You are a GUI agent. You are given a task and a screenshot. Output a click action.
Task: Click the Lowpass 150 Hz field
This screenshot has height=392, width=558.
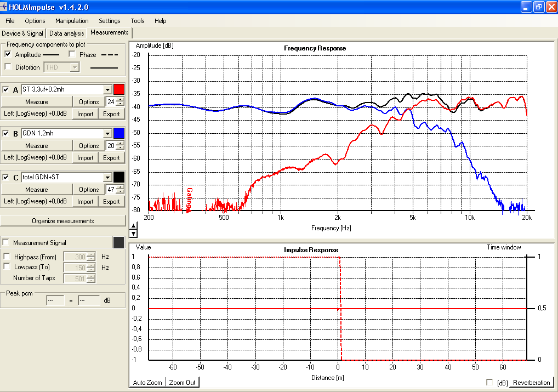(x=79, y=268)
